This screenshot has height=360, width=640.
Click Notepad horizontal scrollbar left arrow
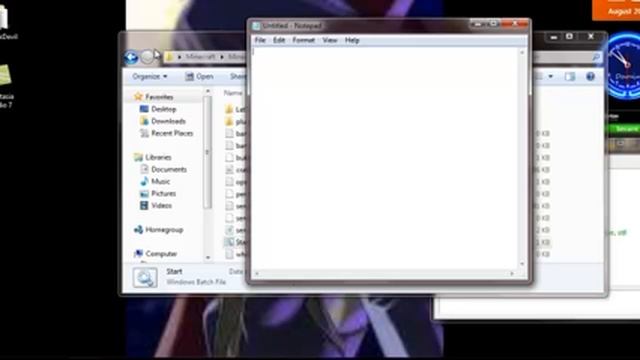(257, 273)
